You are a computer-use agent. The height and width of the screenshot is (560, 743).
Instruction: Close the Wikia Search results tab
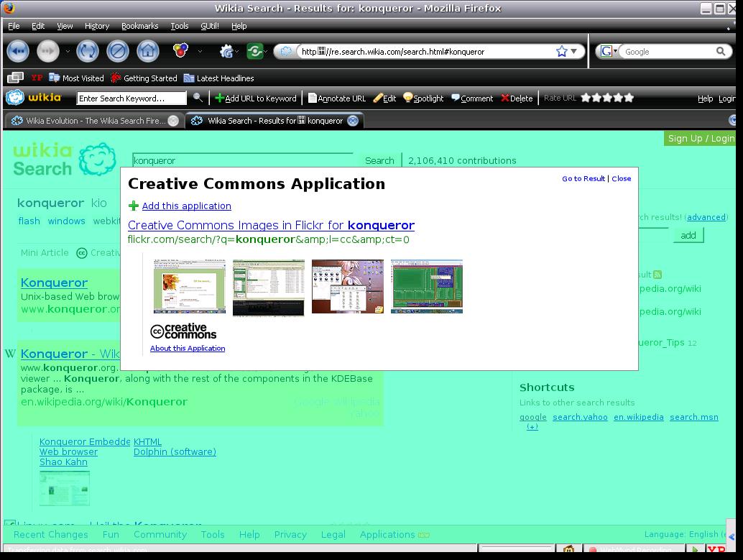(353, 121)
